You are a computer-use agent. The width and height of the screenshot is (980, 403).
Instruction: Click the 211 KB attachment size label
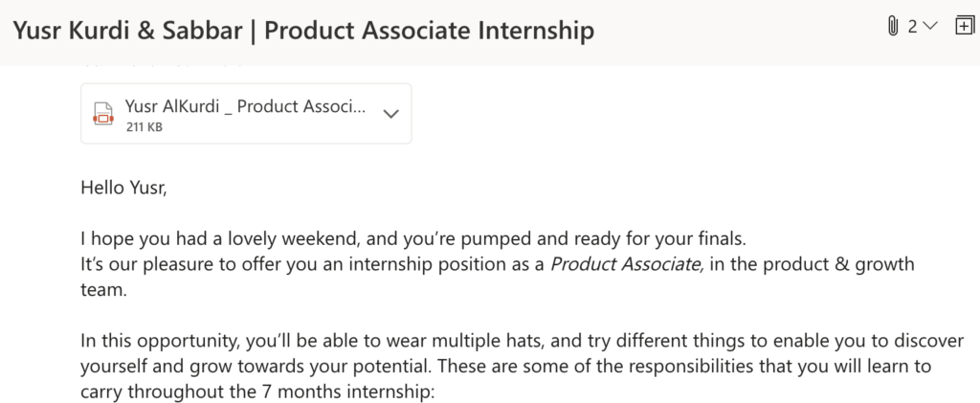click(x=144, y=126)
